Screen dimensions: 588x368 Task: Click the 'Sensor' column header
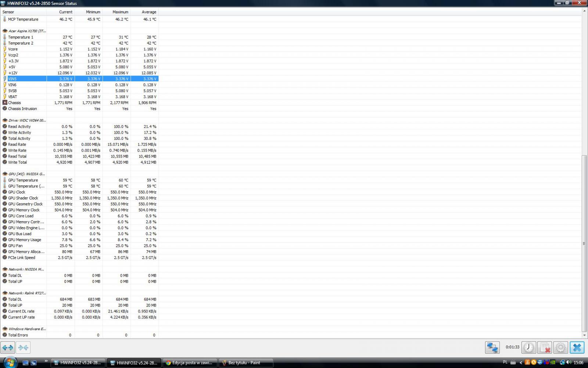(23, 12)
